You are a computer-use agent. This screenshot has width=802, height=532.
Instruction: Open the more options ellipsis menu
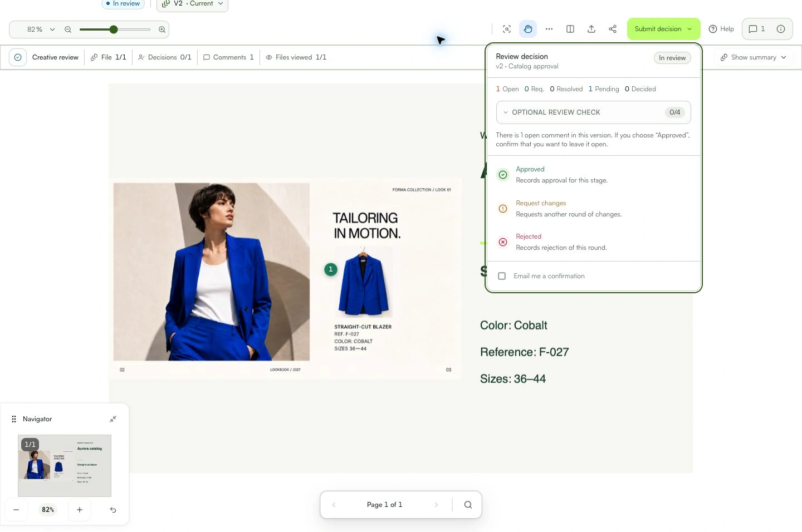pyautogui.click(x=549, y=29)
